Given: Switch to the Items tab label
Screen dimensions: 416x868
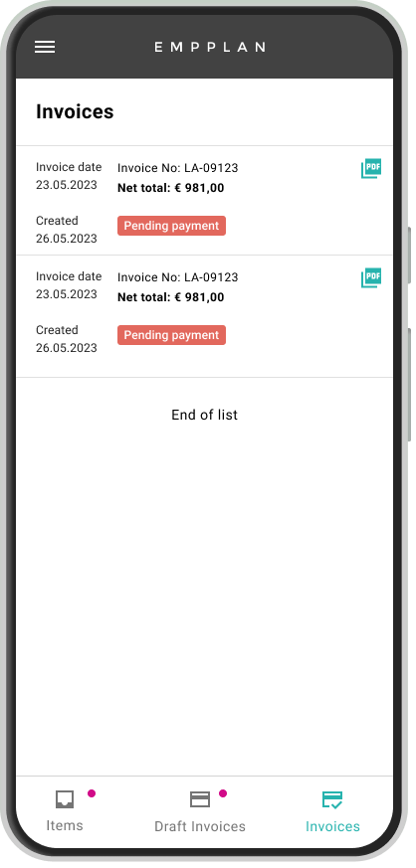Looking at the screenshot, I should pyautogui.click(x=65, y=825).
